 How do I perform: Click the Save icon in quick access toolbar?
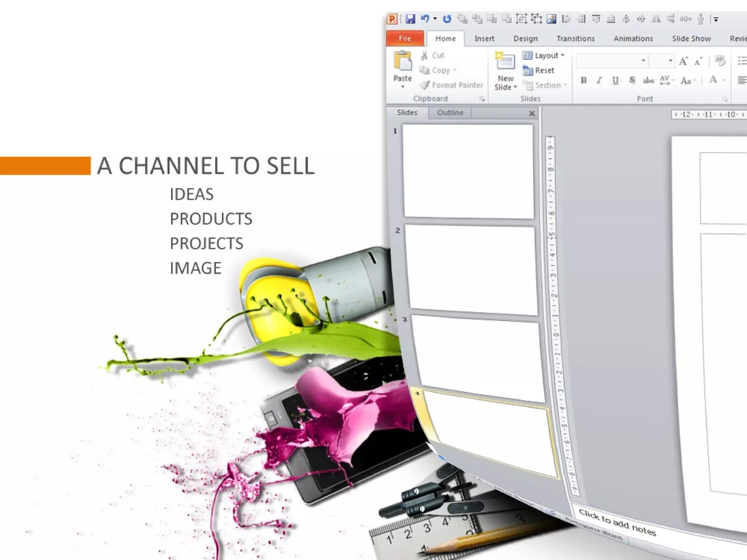[x=410, y=19]
